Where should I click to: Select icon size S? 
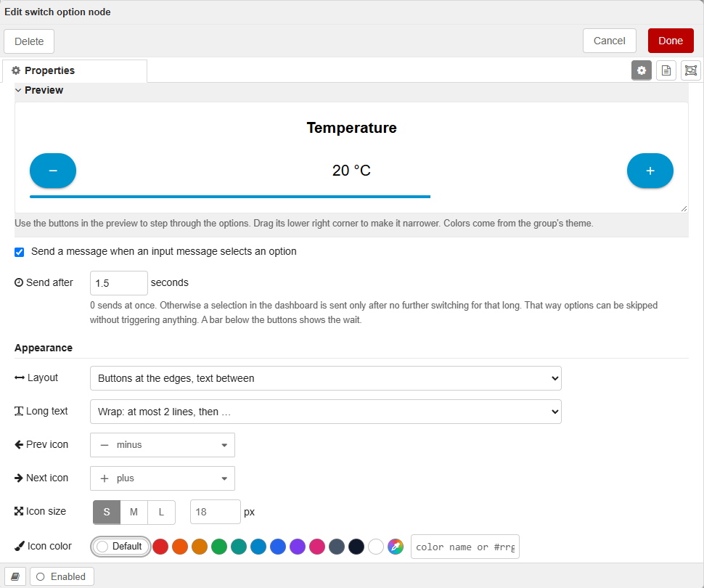(107, 512)
